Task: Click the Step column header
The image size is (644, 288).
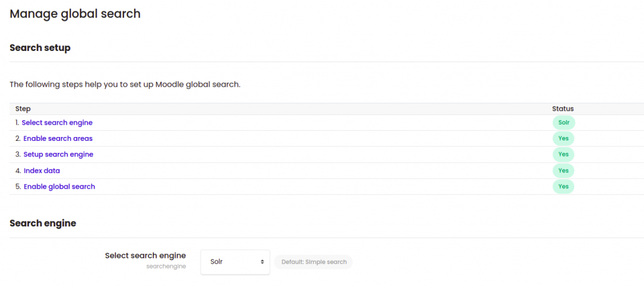Action: (23, 109)
